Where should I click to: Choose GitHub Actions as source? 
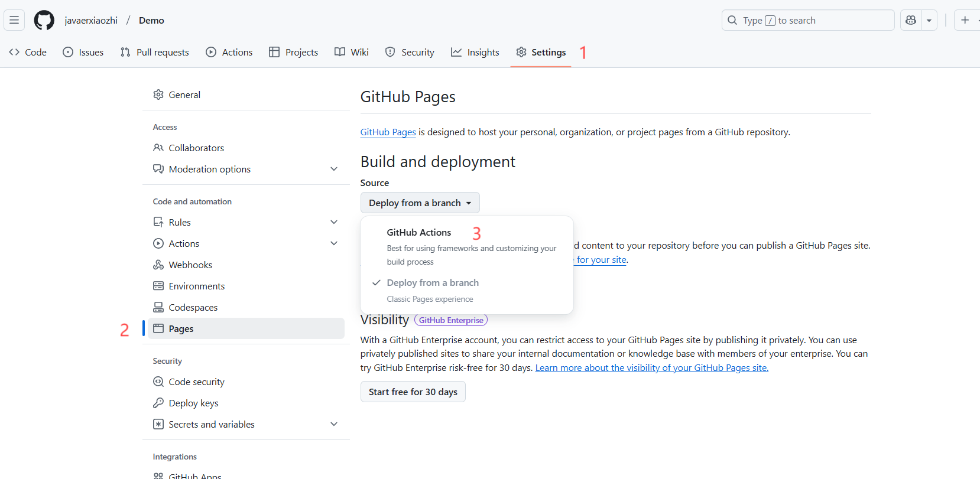coord(467,246)
